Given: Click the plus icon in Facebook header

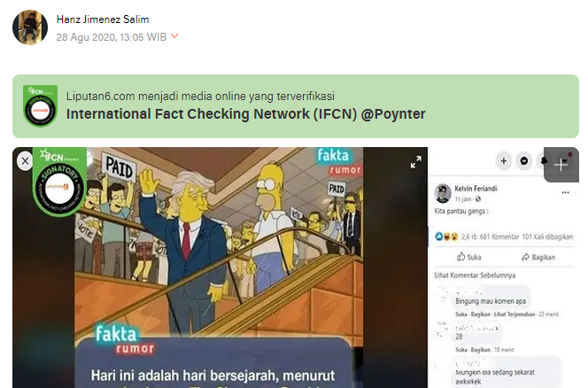Looking at the screenshot, I should pyautogui.click(x=504, y=161).
